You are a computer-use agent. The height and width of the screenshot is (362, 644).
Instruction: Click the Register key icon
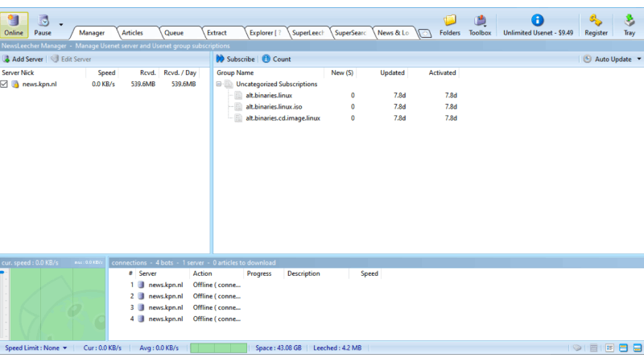(596, 20)
